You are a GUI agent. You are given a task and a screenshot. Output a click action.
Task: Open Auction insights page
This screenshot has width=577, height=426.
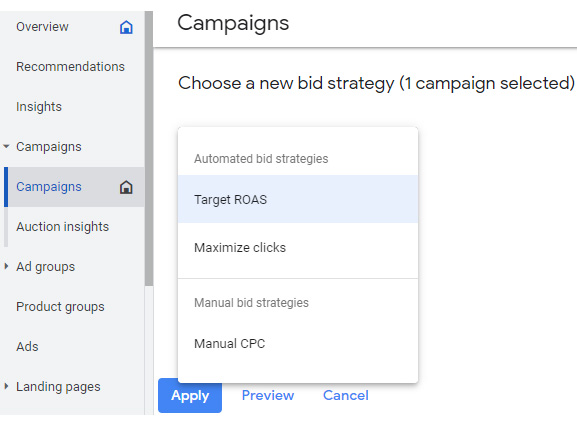[x=63, y=227]
